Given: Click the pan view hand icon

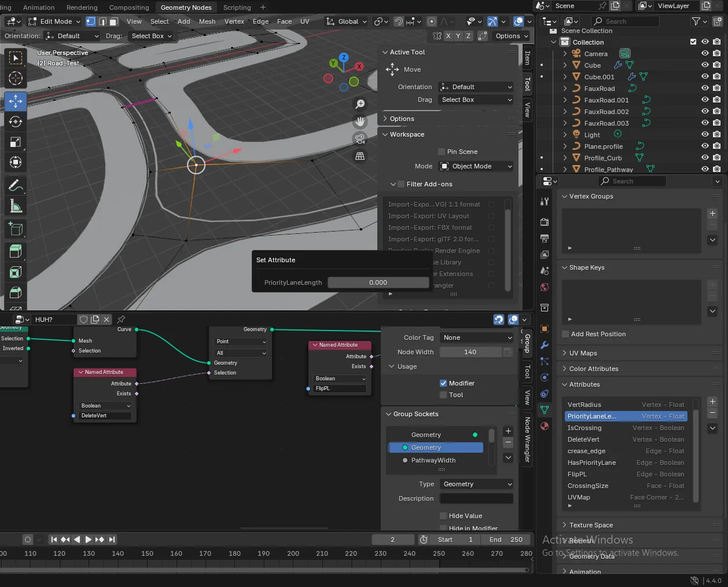Looking at the screenshot, I should [x=360, y=122].
